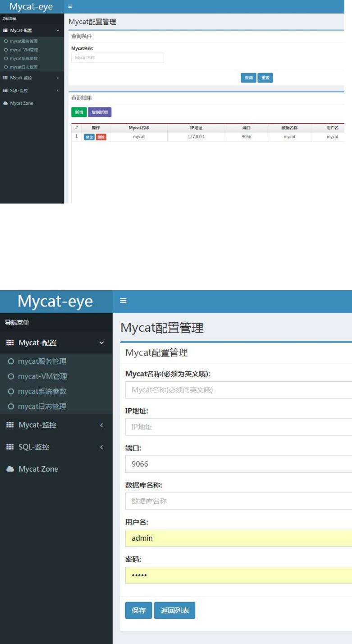Collapse Mycat-配置 chevron in upper screenshot
The height and width of the screenshot is (644, 352).
point(58,30)
